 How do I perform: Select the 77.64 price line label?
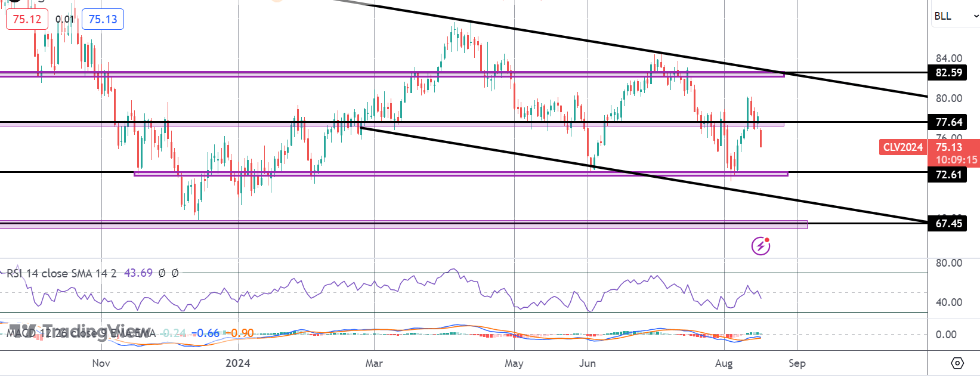[948, 122]
